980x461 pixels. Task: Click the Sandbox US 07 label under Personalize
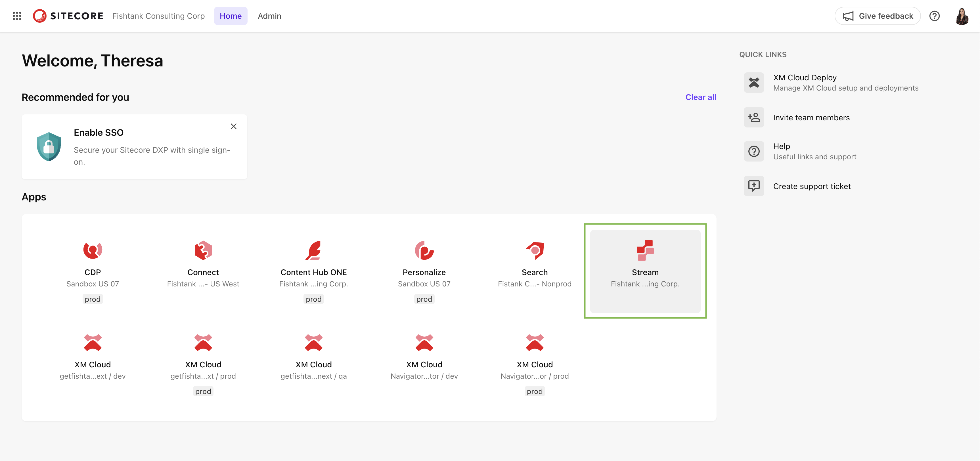pyautogui.click(x=424, y=284)
